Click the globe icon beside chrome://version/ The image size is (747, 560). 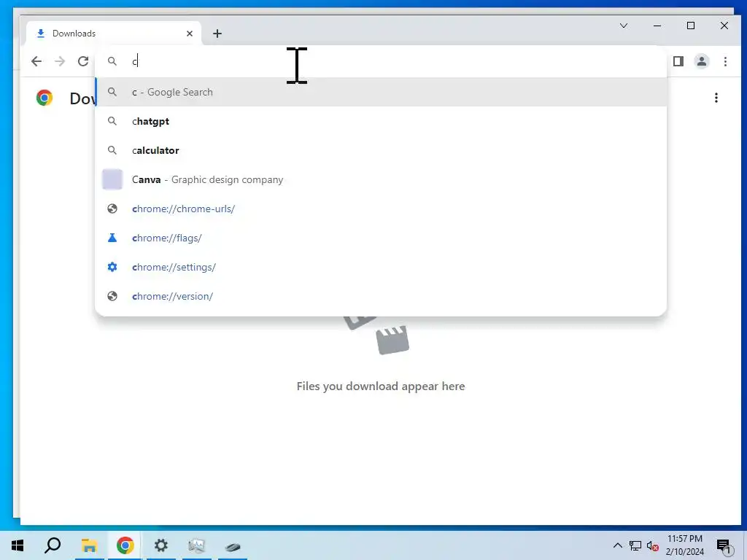click(x=112, y=296)
